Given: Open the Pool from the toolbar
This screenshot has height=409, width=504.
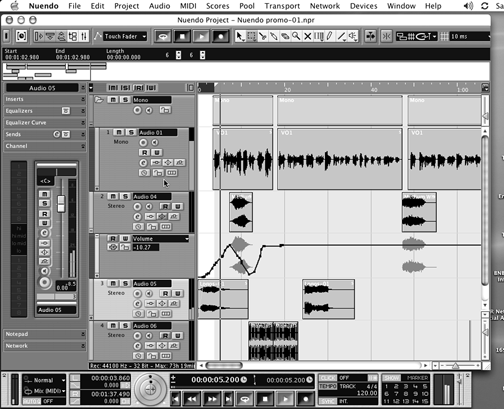Looking at the screenshot, I should point(72,36).
